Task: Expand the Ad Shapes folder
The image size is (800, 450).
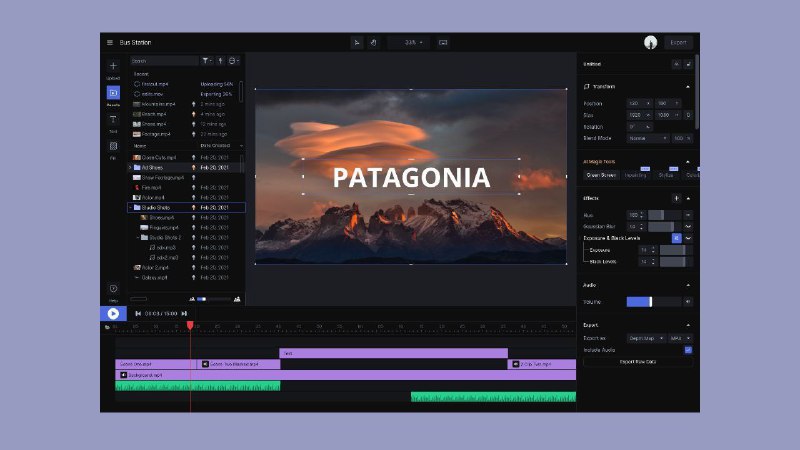Action: tap(130, 167)
